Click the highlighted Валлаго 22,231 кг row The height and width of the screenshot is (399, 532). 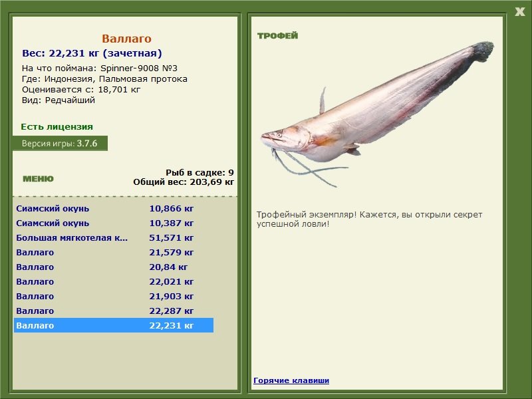[114, 325]
